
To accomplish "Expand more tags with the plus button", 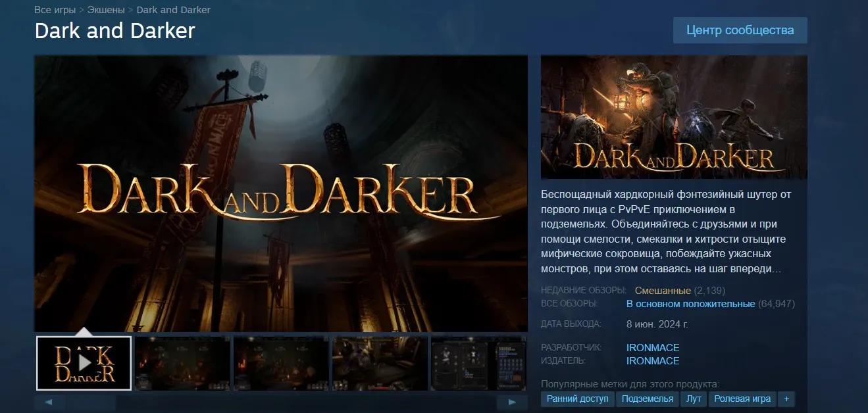I will point(786,399).
